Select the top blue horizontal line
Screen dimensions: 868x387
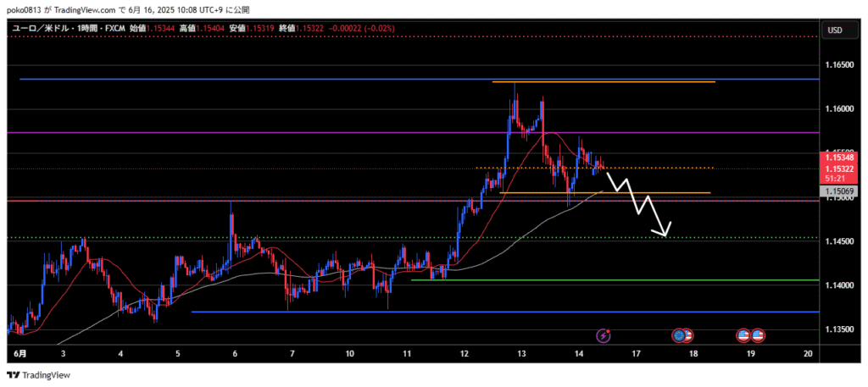254,79
